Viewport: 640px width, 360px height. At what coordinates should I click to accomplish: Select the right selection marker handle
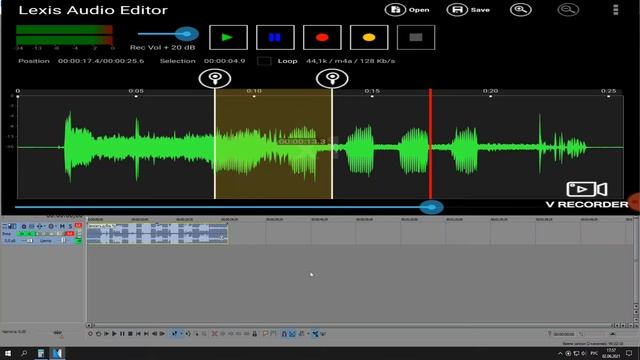click(x=332, y=78)
